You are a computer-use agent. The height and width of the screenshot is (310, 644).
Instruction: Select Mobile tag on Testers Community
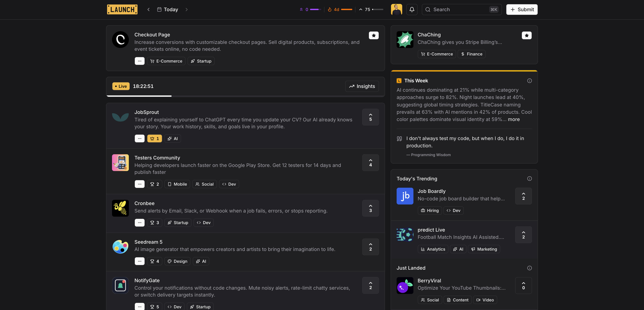click(x=177, y=184)
